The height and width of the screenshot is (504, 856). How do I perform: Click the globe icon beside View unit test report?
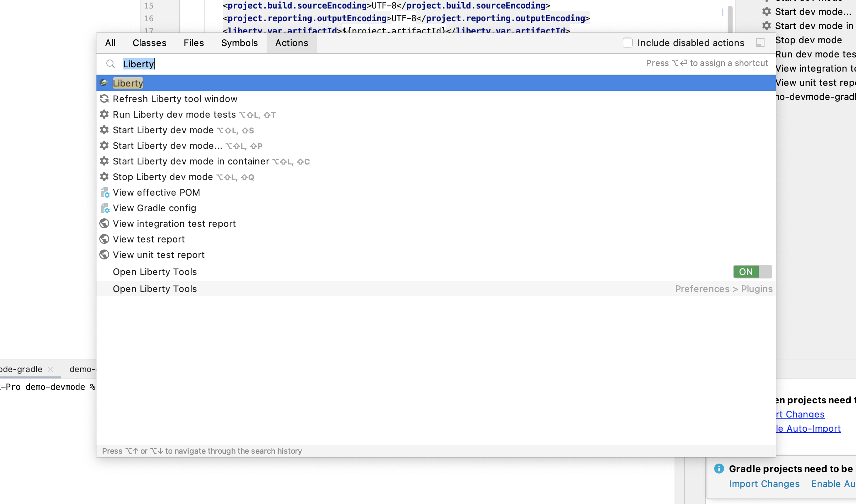[104, 254]
